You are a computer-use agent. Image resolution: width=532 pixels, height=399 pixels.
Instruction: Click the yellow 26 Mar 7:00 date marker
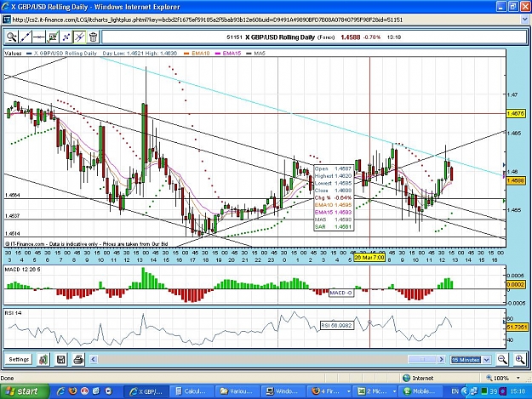tap(369, 257)
